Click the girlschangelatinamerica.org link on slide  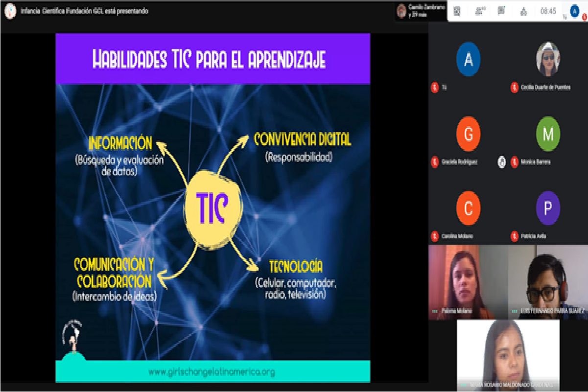[x=212, y=372]
